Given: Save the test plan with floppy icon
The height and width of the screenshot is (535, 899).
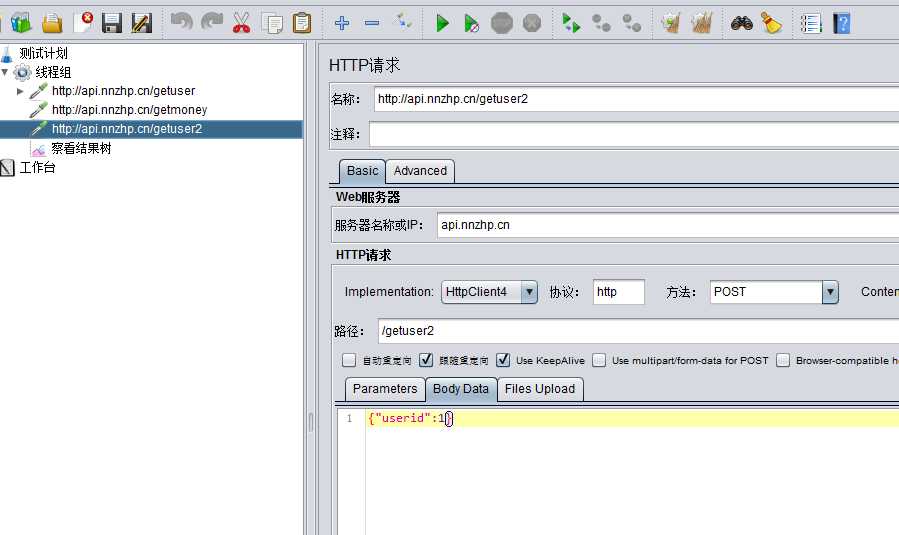Looking at the screenshot, I should pos(112,23).
